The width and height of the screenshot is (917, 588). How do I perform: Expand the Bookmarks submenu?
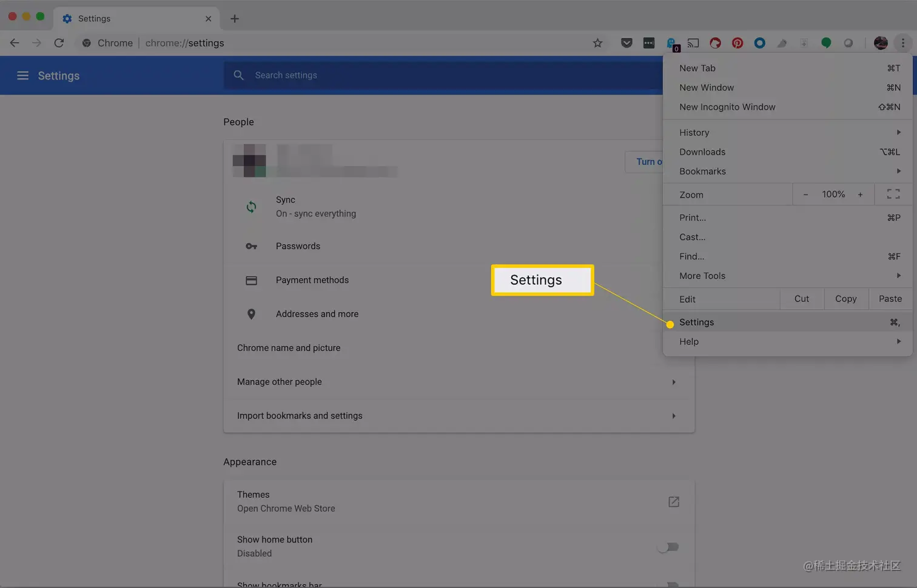tap(787, 171)
